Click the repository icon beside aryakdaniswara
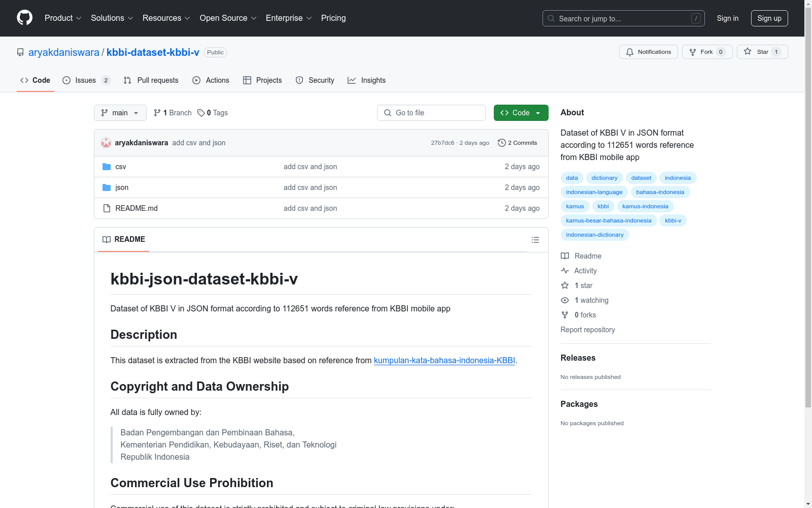 pyautogui.click(x=20, y=52)
